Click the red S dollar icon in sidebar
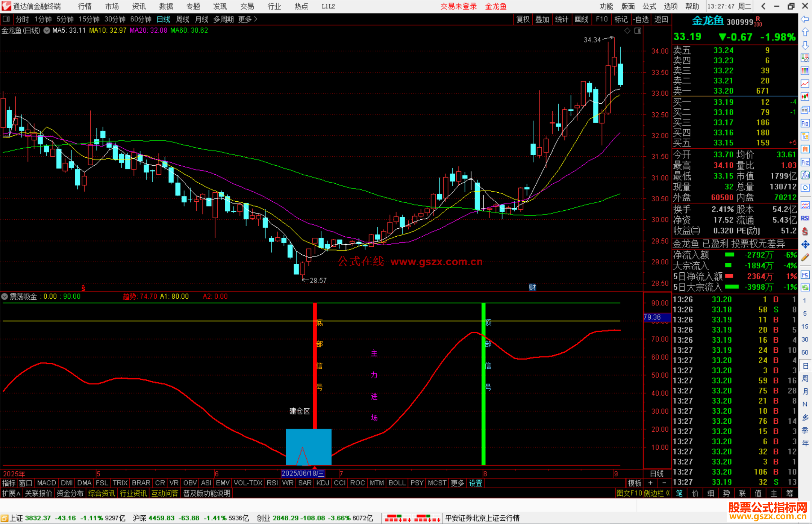Viewport: 812px width, 524px height. tap(805, 231)
